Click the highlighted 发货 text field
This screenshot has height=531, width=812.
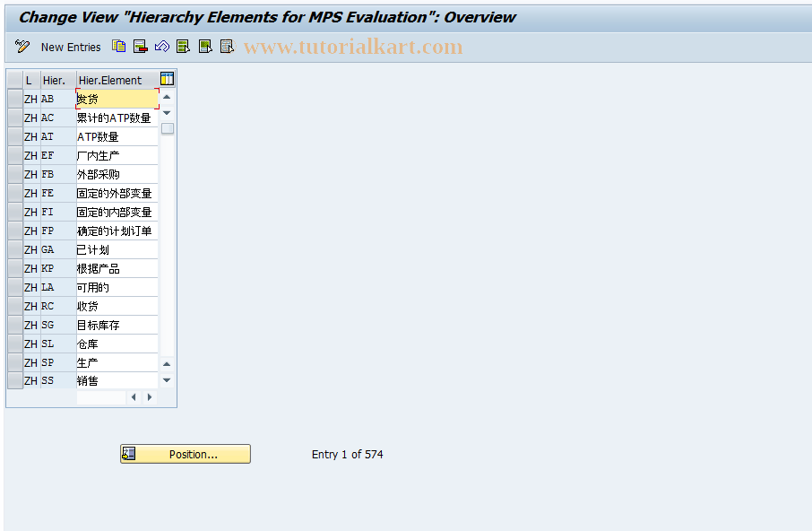117,99
